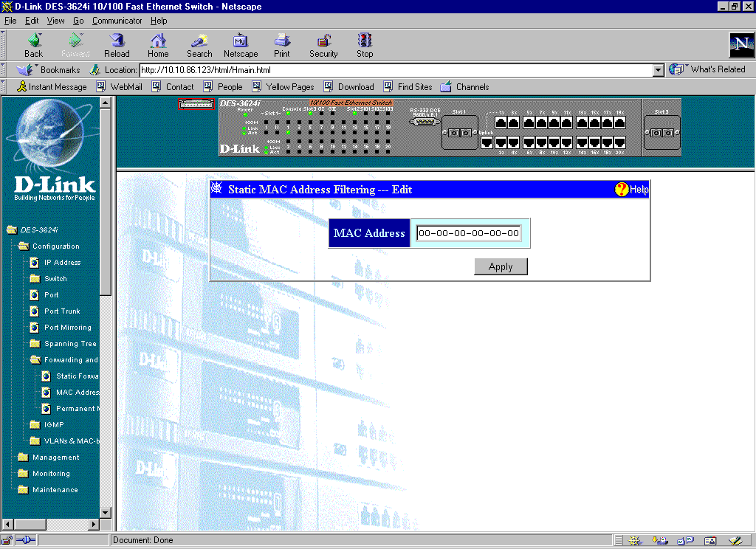
Task: Go to Home via toolbar icon
Action: click(x=158, y=41)
